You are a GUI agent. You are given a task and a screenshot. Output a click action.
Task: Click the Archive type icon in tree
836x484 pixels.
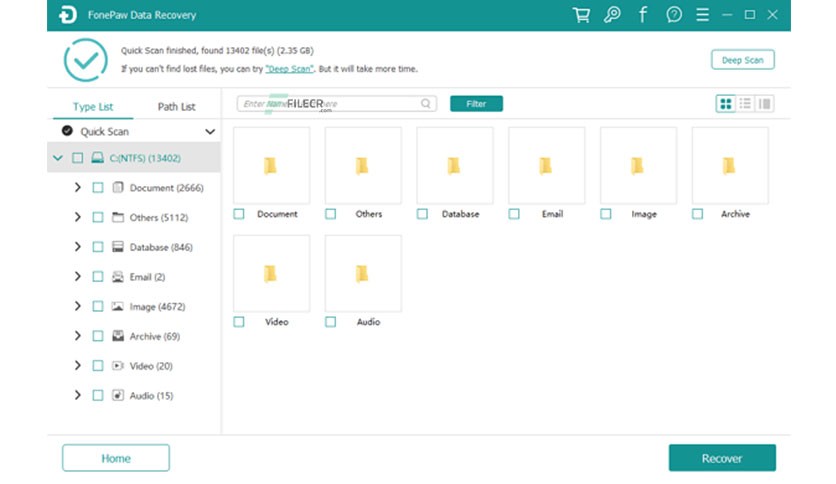click(118, 336)
